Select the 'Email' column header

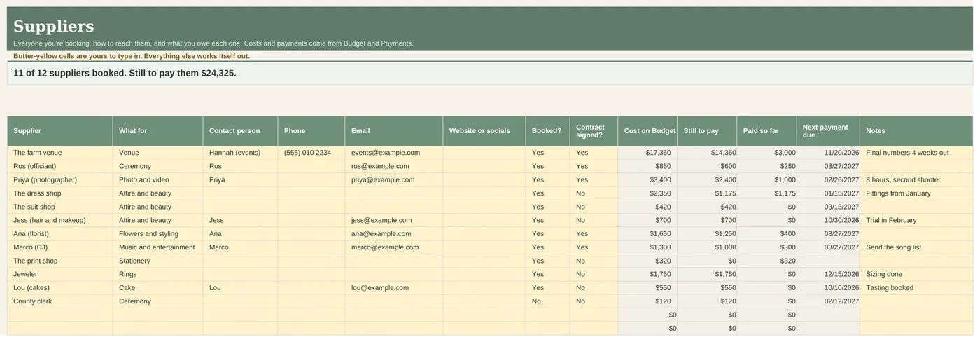394,131
